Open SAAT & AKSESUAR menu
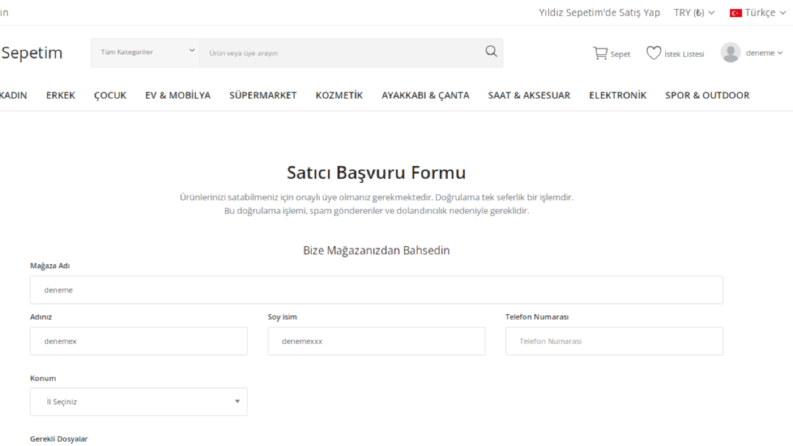The height and width of the screenshot is (446, 793). (x=529, y=95)
